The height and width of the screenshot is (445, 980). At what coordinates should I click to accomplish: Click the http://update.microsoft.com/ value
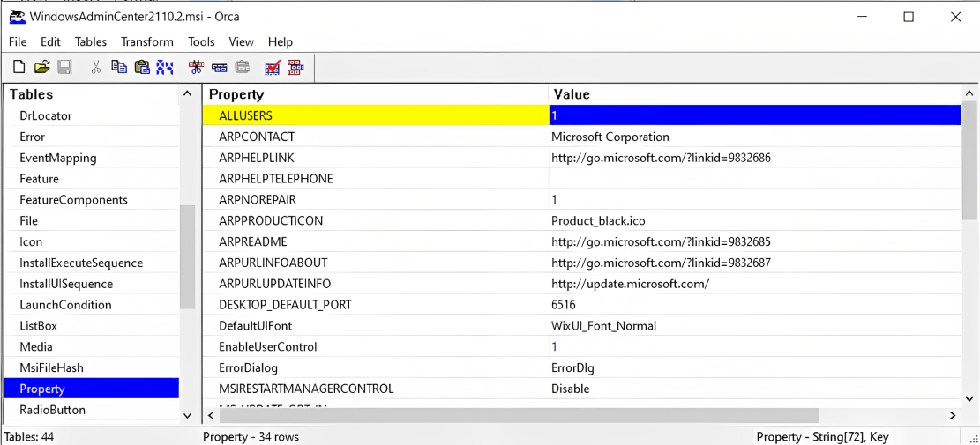click(x=755, y=284)
